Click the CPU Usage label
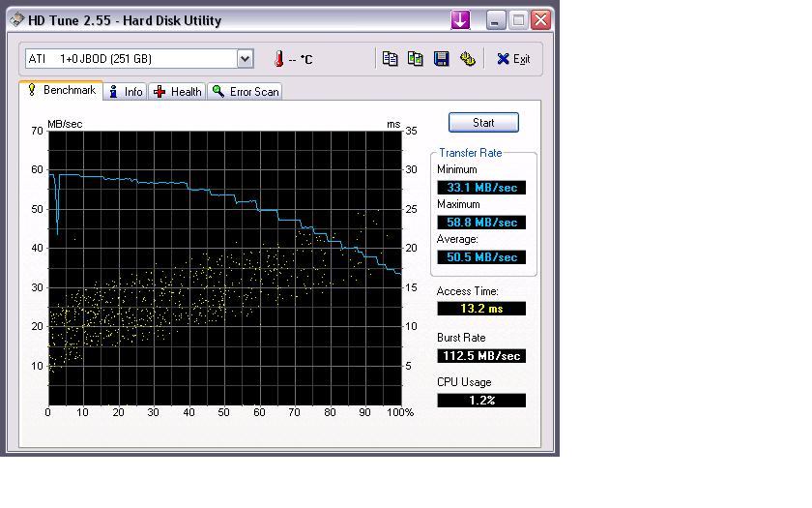Screen dimensions: 812x508 (464, 382)
